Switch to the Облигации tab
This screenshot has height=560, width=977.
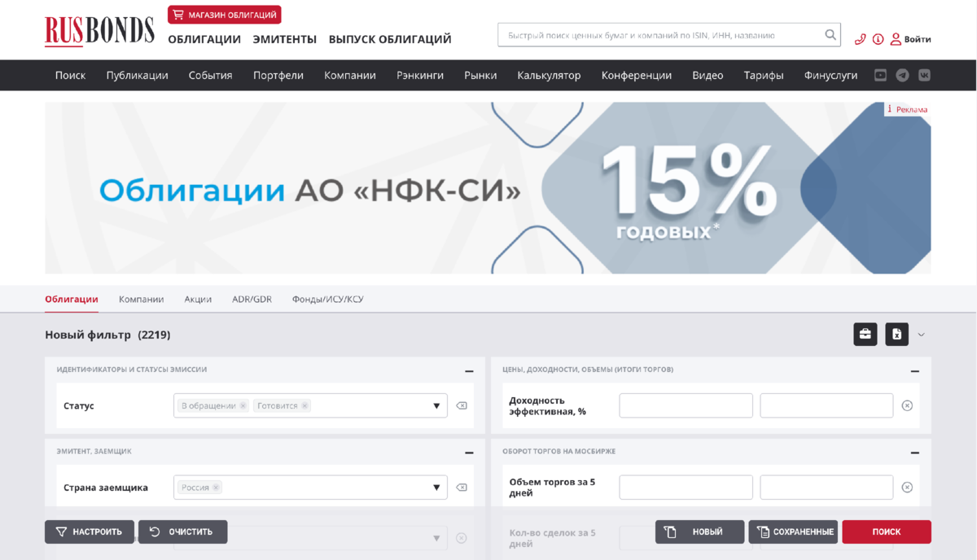(72, 299)
